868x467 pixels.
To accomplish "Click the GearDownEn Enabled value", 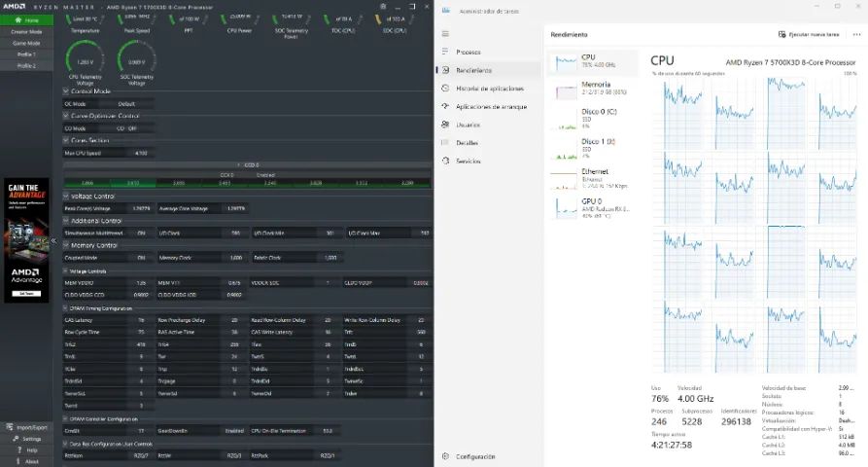I will click(x=234, y=430).
